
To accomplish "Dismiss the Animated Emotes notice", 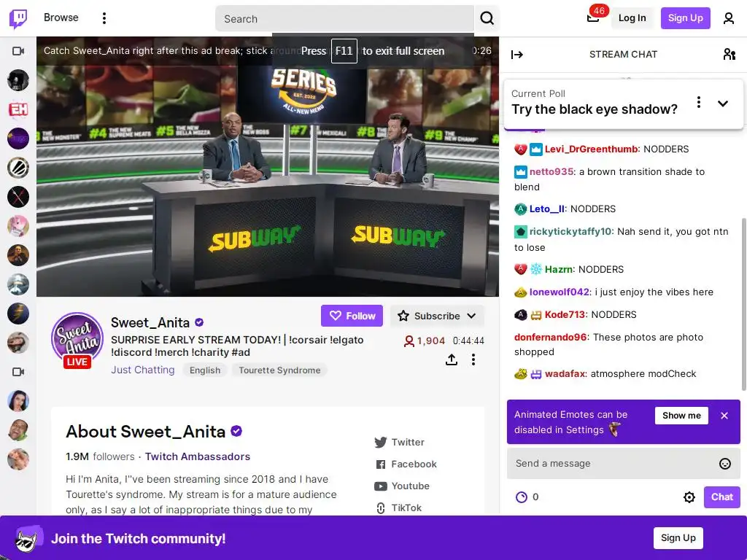I will (724, 416).
